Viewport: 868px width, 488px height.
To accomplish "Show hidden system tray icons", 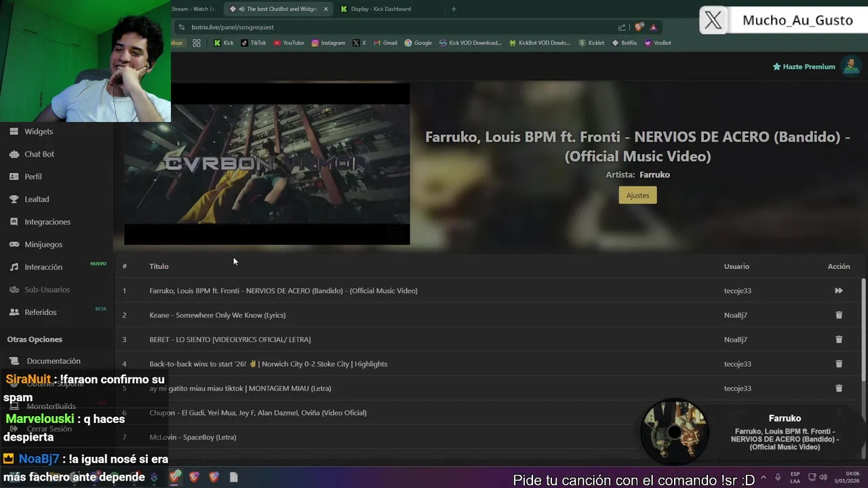I will (x=764, y=477).
